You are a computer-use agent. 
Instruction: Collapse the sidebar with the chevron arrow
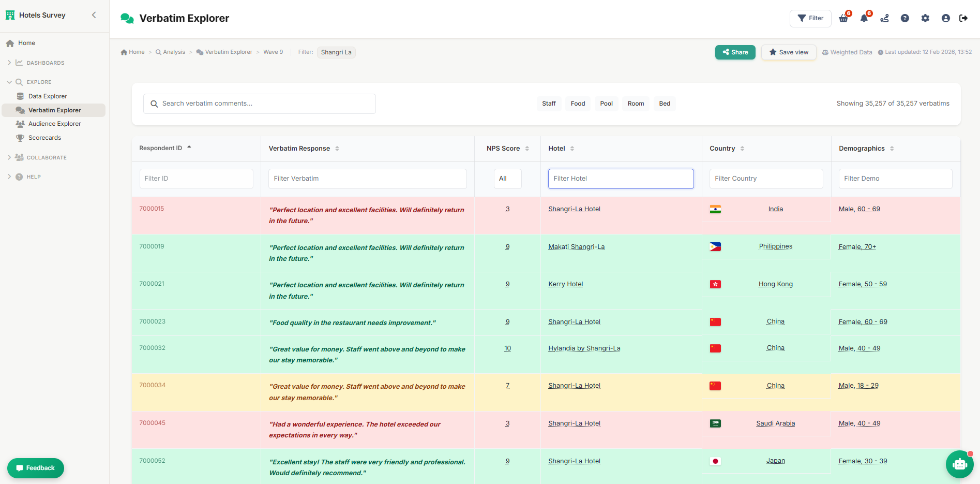[94, 15]
